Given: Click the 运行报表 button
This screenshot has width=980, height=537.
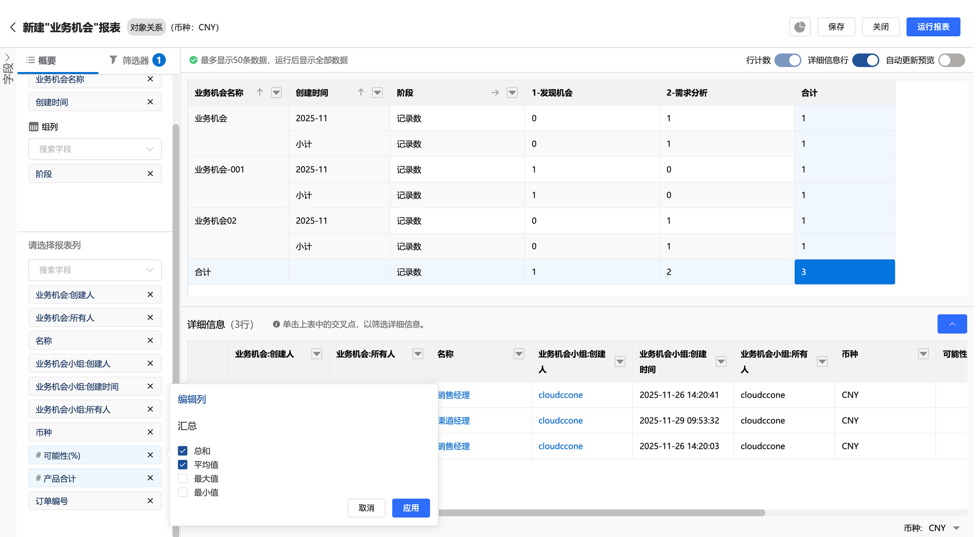Looking at the screenshot, I should (x=932, y=27).
